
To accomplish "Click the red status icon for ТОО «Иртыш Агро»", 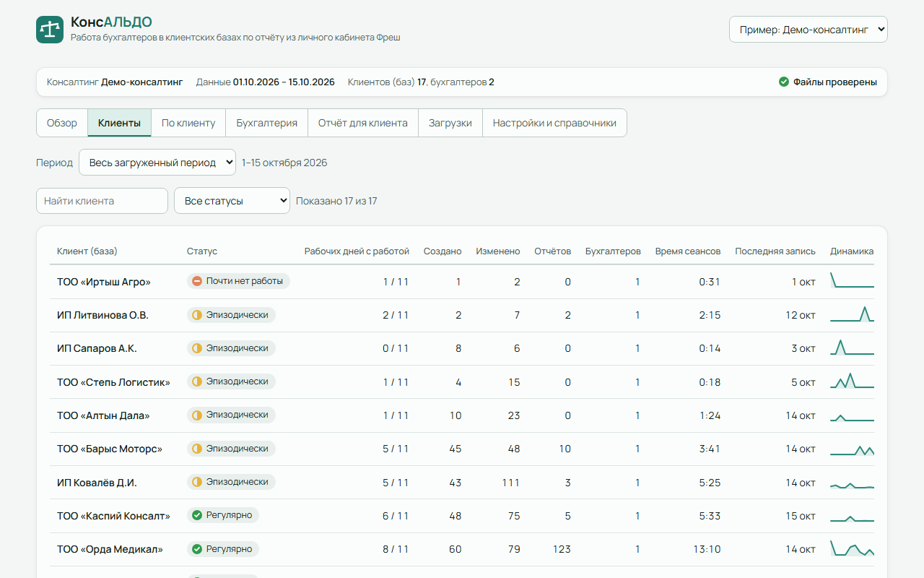I will point(197,281).
